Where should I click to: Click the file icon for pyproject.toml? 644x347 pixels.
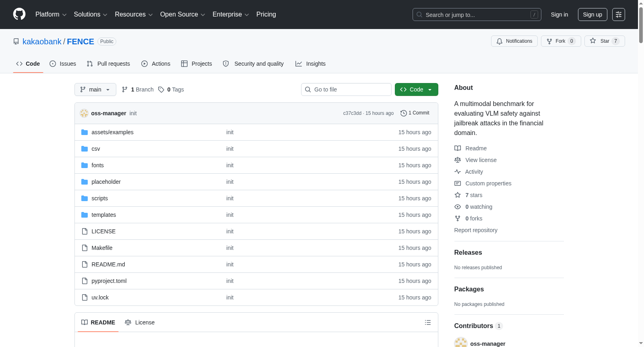pos(85,281)
